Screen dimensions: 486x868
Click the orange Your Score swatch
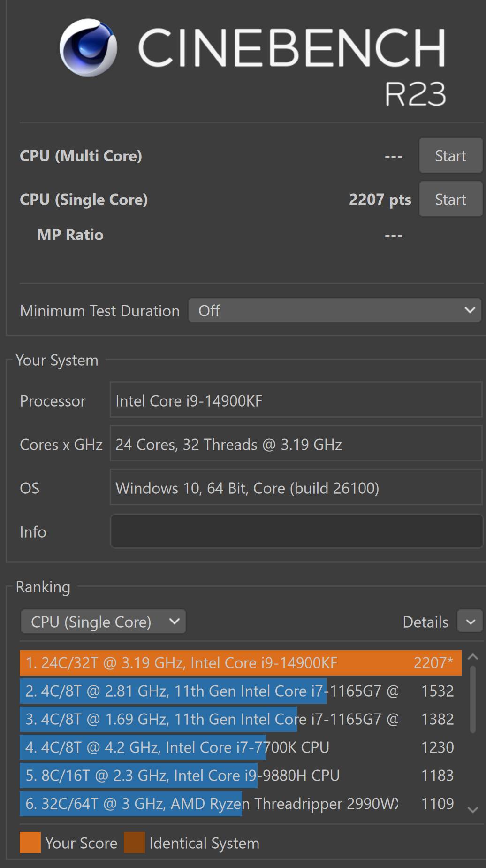click(x=30, y=843)
